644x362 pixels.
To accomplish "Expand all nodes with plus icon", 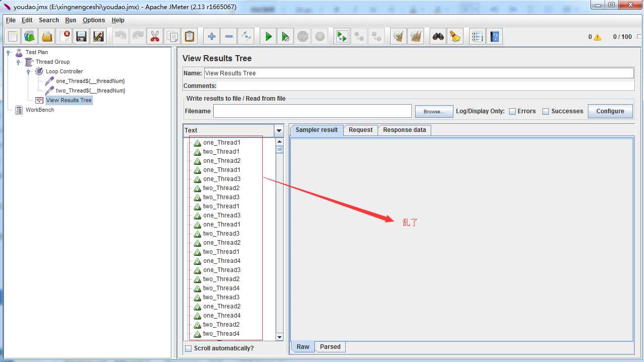I will click(x=212, y=36).
